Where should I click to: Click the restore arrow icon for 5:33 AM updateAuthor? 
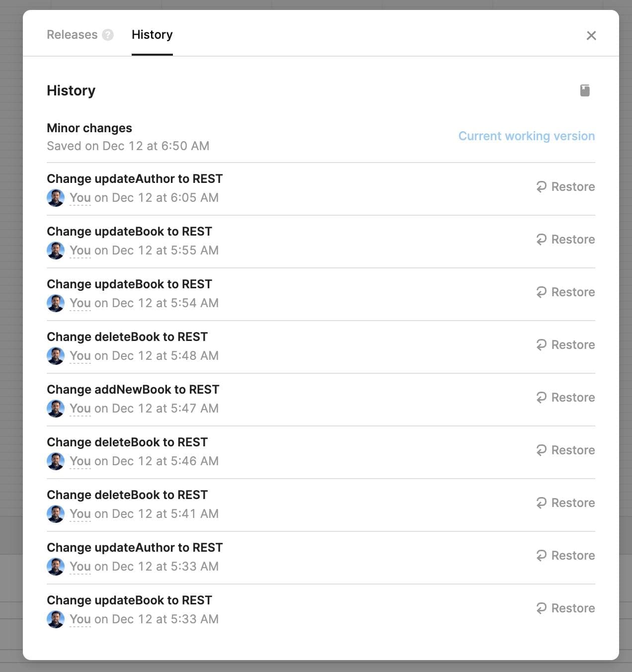[x=542, y=556]
